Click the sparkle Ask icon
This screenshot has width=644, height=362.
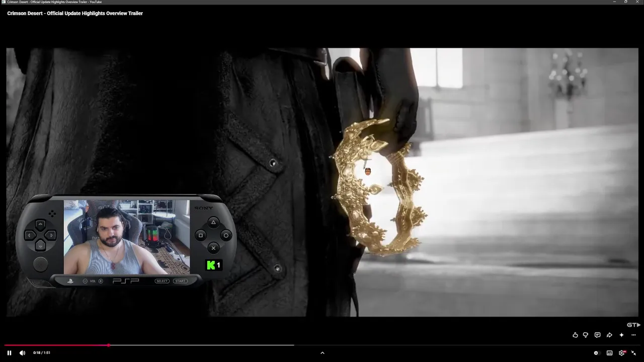pyautogui.click(x=621, y=335)
